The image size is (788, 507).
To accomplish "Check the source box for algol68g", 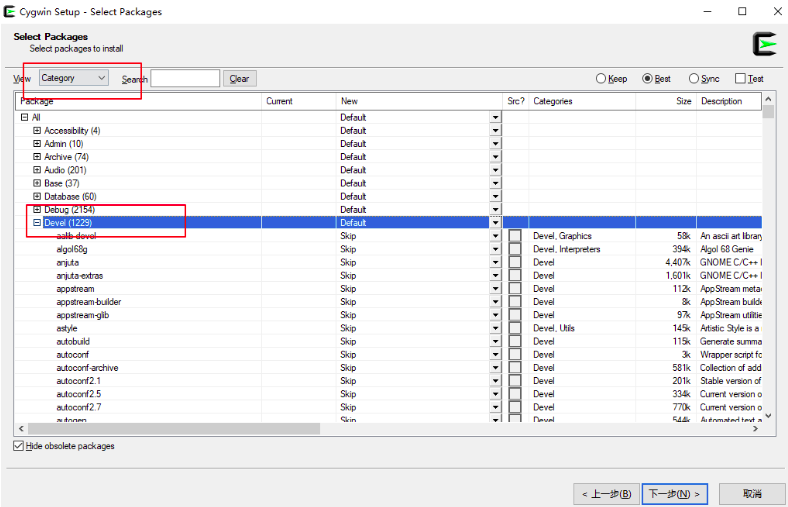I will pyautogui.click(x=515, y=249).
